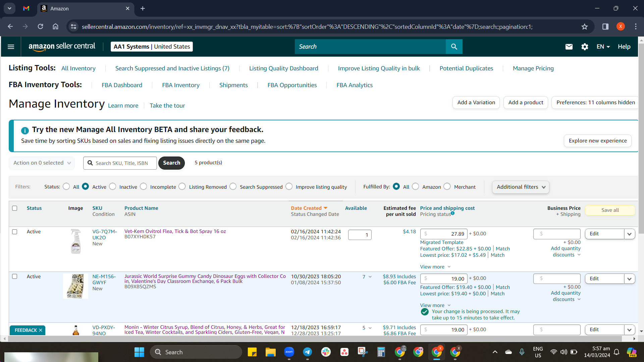644x362 pixels.
Task: Expand the Additional filters dropdown
Action: [x=521, y=187]
